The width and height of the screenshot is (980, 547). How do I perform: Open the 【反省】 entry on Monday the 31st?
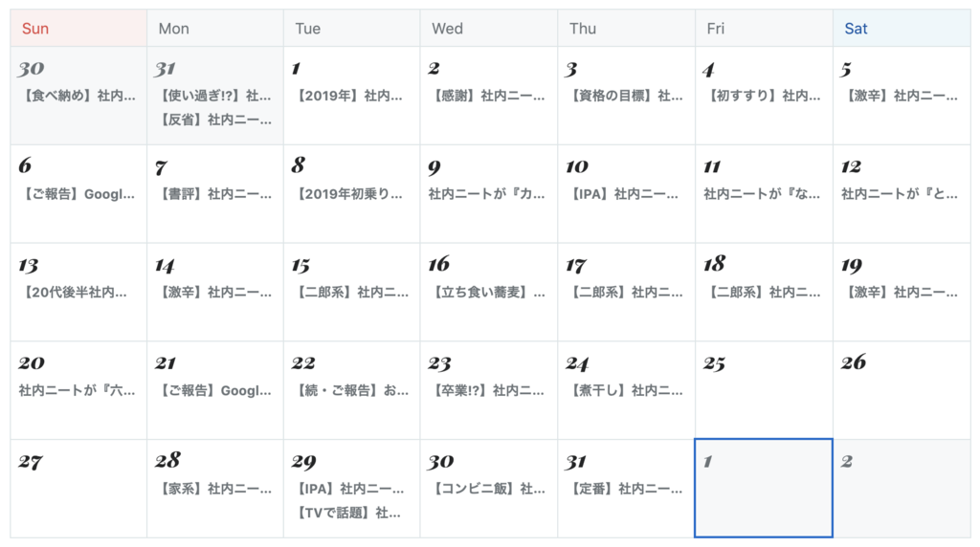point(215,120)
